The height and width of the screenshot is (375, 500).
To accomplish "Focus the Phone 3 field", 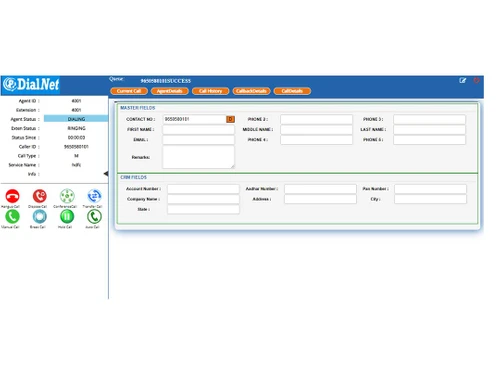I will point(429,119).
